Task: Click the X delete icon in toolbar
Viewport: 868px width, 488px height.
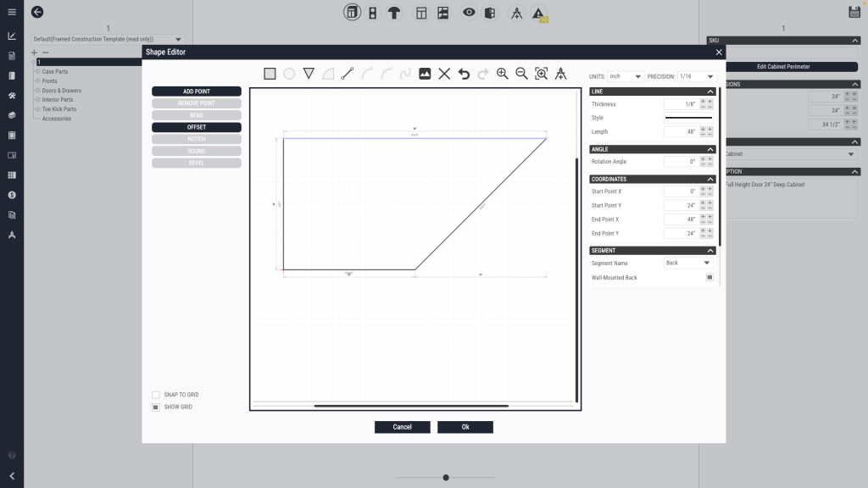Action: [444, 74]
